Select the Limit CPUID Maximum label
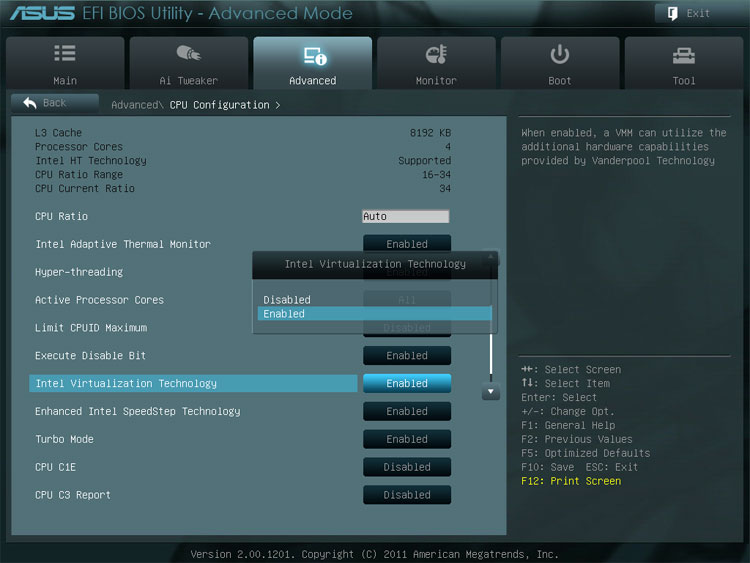The height and width of the screenshot is (563, 750). pos(91,328)
